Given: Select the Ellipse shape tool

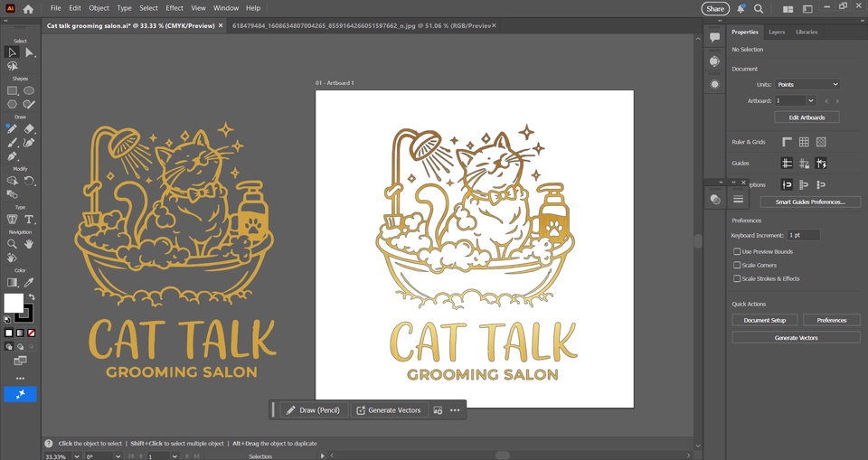Looking at the screenshot, I should pyautogui.click(x=29, y=90).
